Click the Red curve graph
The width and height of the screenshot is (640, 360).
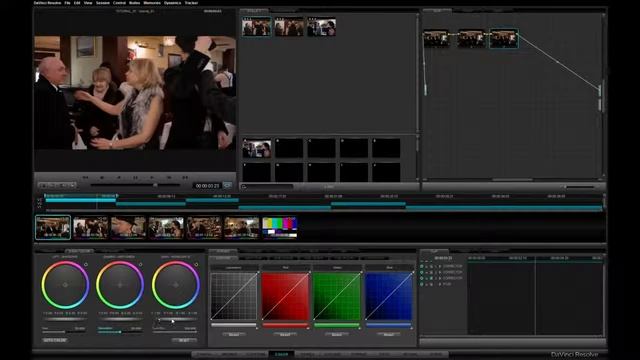click(285, 296)
